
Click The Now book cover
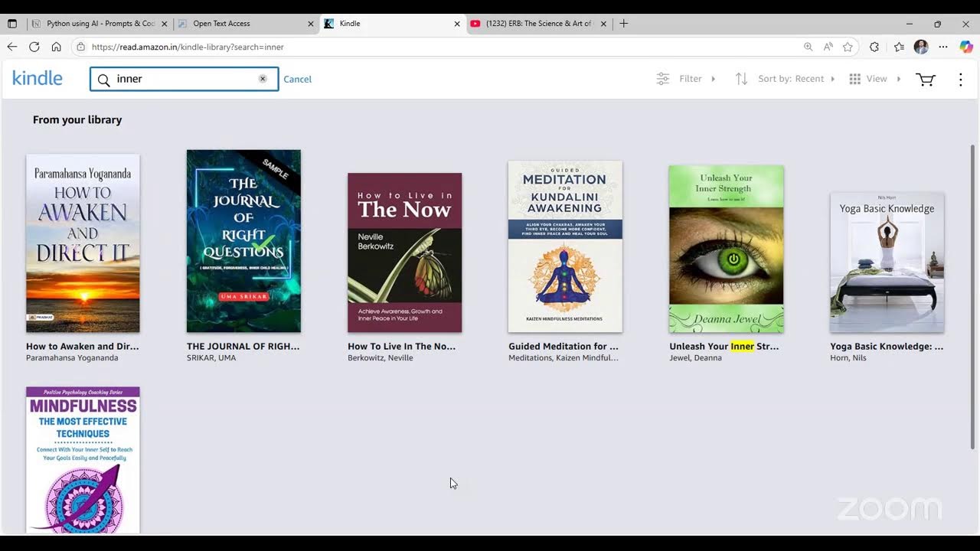tap(404, 253)
